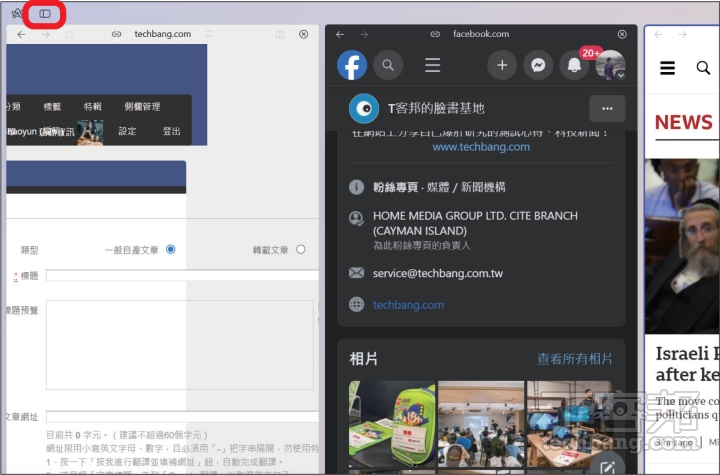Click the NEWS heading
The height and width of the screenshot is (475, 720).
(683, 122)
